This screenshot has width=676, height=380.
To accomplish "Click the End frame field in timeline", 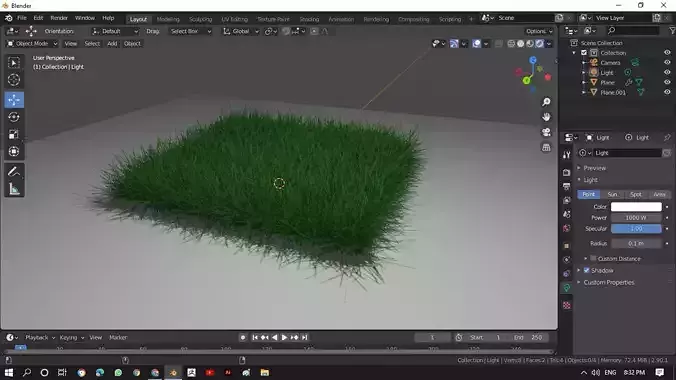I will pos(528,337).
